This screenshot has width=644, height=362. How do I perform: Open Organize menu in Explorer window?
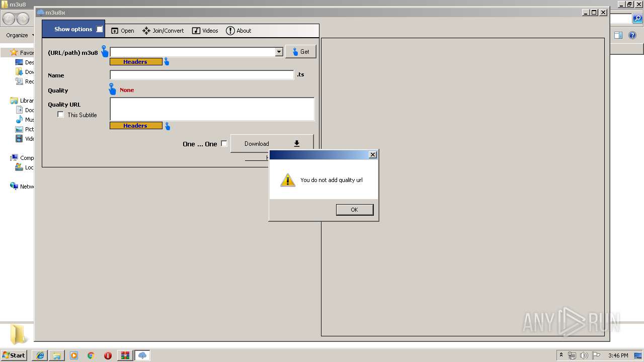19,35
